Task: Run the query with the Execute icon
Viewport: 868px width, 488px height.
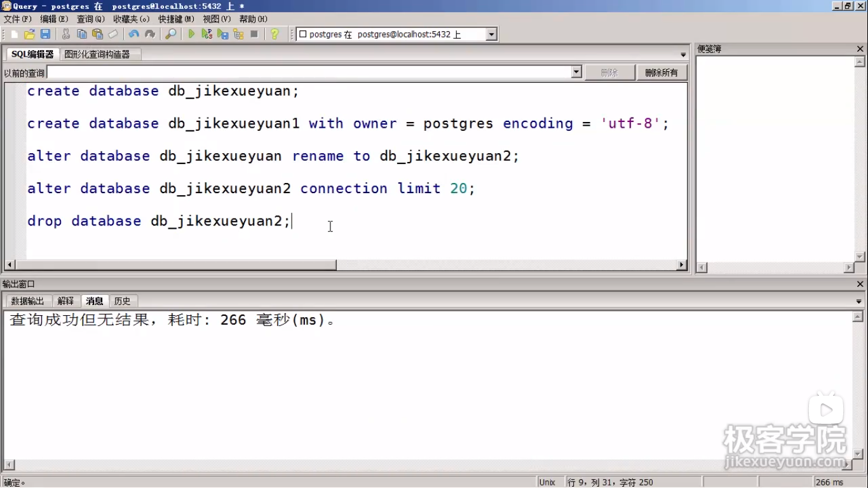Action: pyautogui.click(x=191, y=34)
